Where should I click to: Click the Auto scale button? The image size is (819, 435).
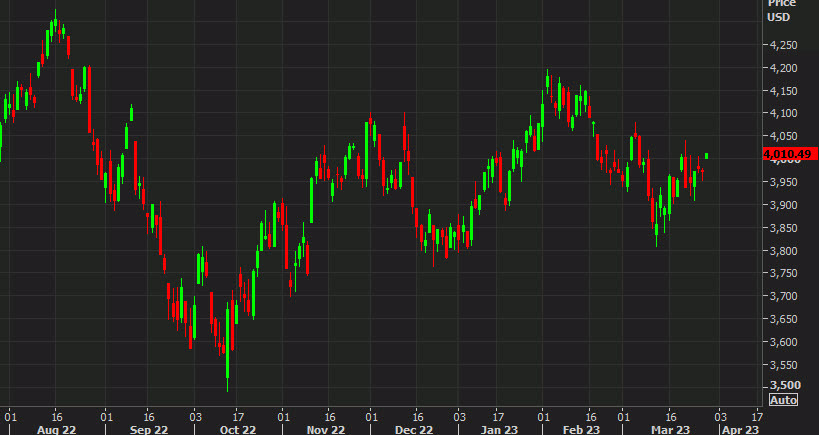pos(783,400)
